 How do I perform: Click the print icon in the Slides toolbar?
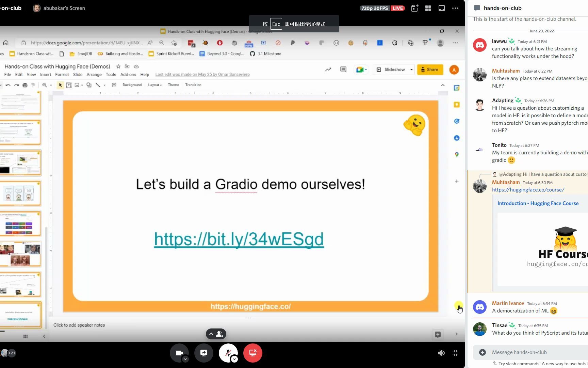25,85
